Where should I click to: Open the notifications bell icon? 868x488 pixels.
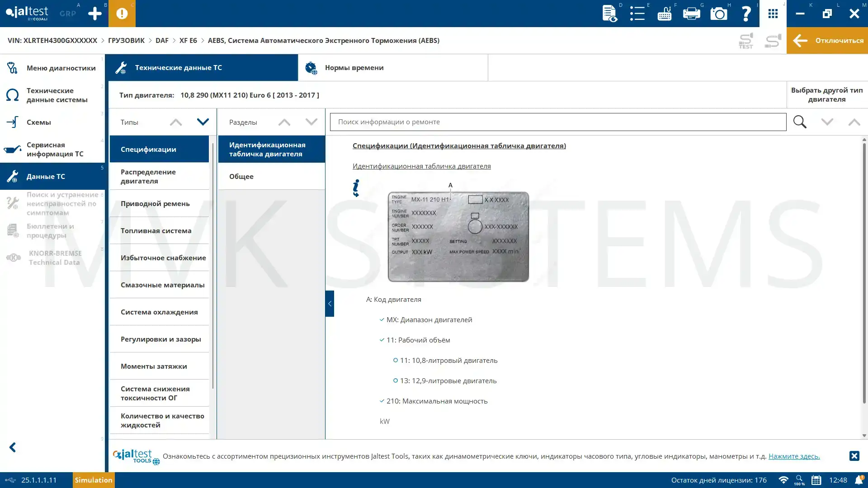(859, 480)
